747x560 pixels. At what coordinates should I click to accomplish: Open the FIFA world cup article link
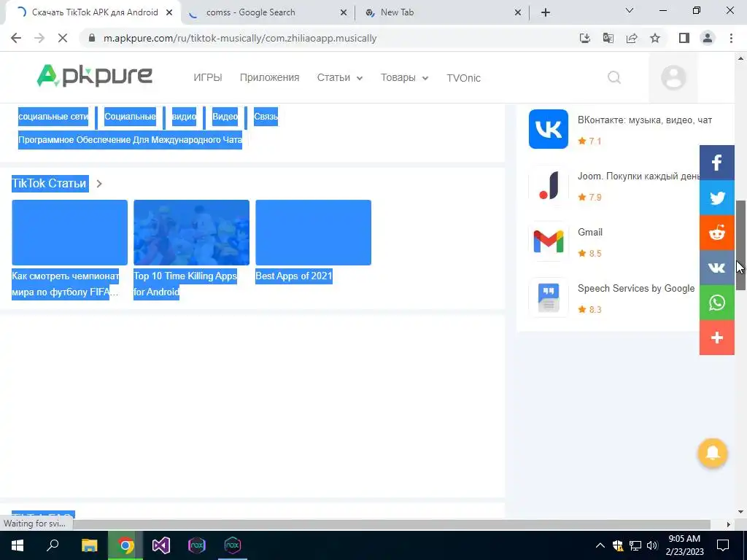pos(65,284)
